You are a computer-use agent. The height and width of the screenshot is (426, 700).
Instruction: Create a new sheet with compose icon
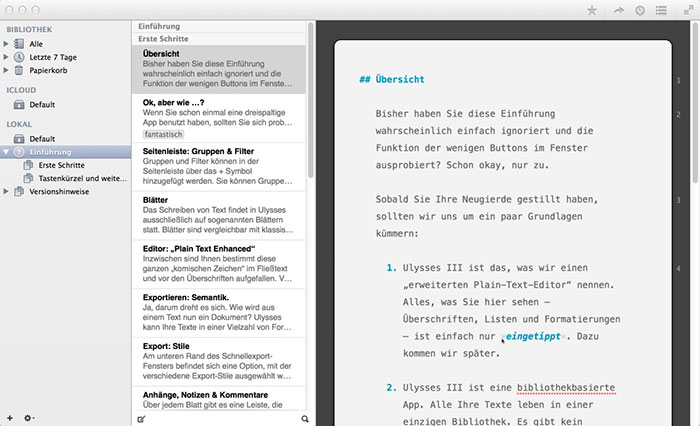(x=142, y=419)
